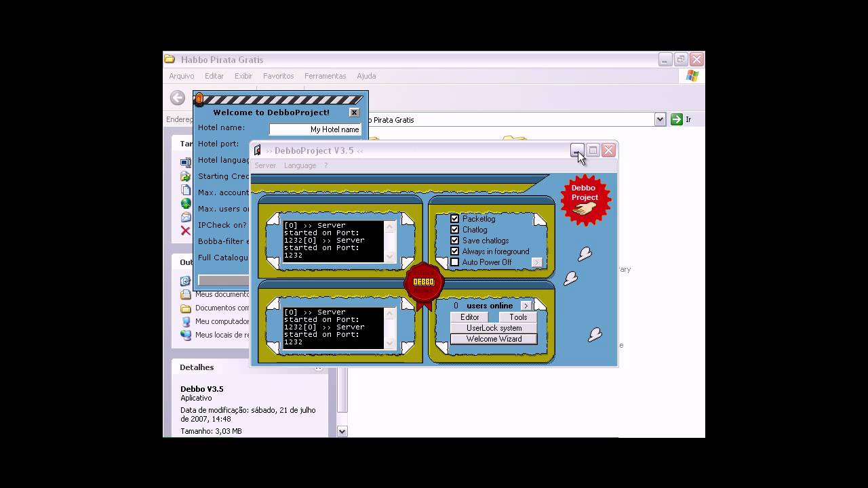Expand the users online arrow button
Screen dimensions: 868x488
pos(526,306)
